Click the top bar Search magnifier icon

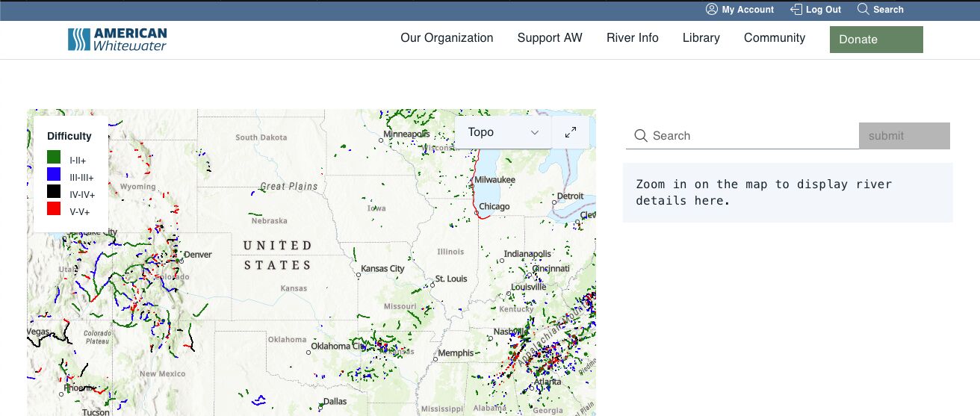pyautogui.click(x=863, y=10)
